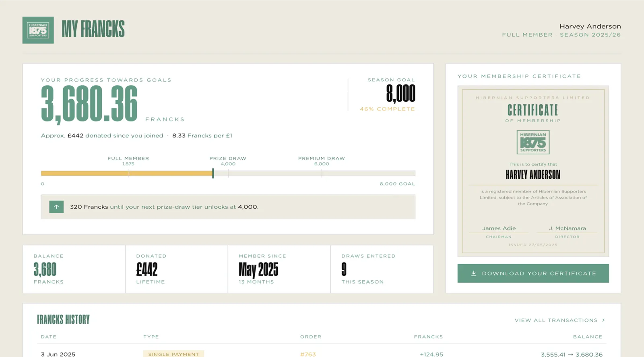644x357 pixels.
Task: Click the ORDER column header
Action: (311, 337)
